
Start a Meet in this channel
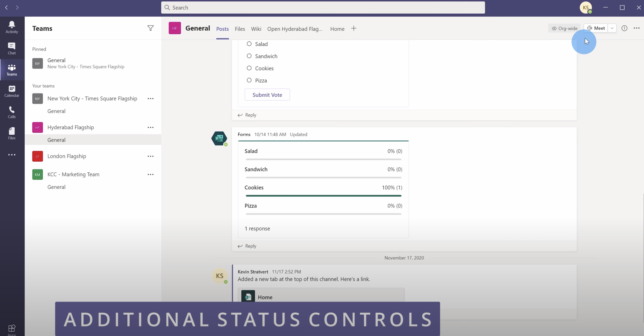pos(596,28)
